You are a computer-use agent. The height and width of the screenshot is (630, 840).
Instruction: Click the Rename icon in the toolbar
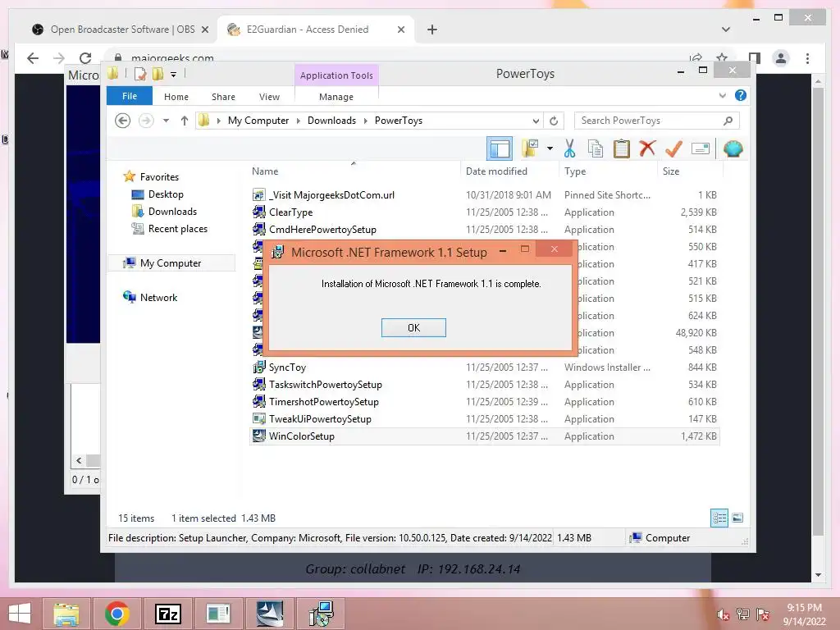pos(701,148)
